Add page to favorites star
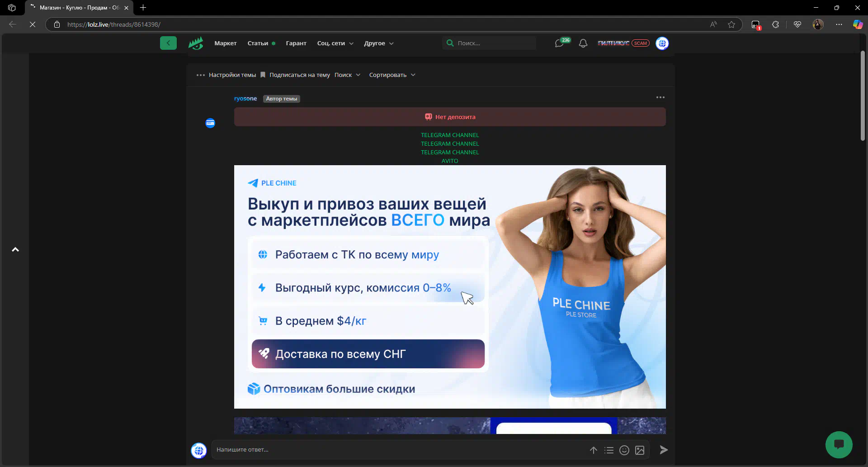Viewport: 868px width, 467px height. [731, 24]
